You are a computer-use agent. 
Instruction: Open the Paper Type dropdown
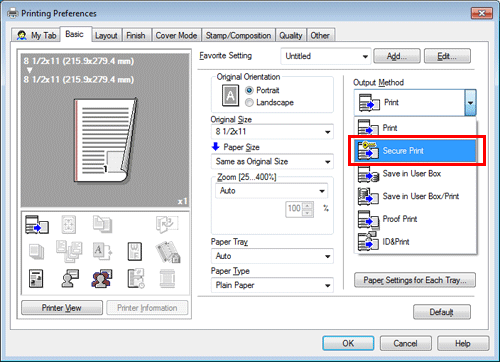coord(272,285)
